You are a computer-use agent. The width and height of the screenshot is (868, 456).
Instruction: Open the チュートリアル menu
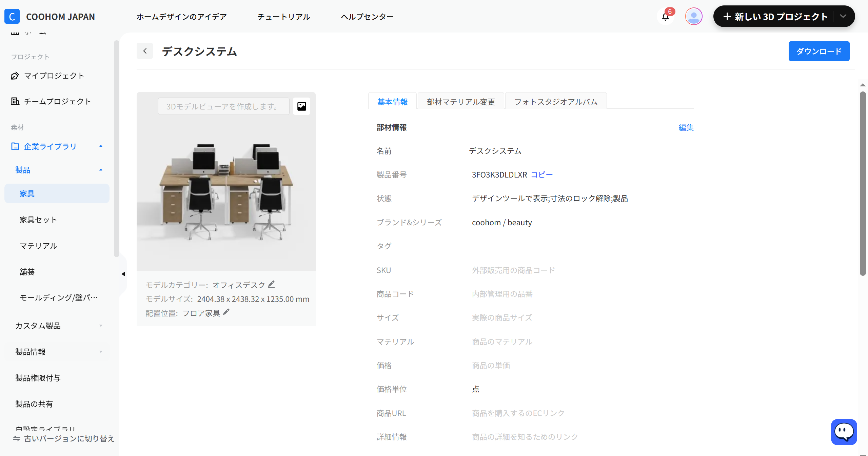click(x=284, y=17)
